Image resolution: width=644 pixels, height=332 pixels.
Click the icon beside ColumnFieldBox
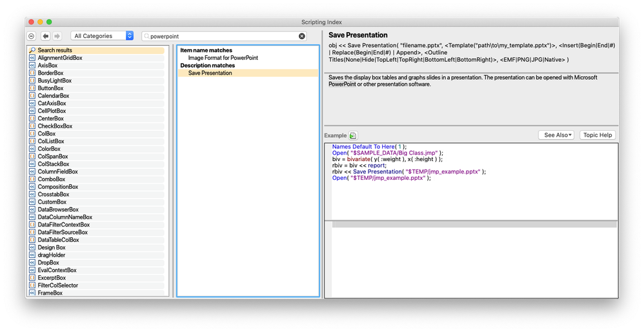coord(32,171)
